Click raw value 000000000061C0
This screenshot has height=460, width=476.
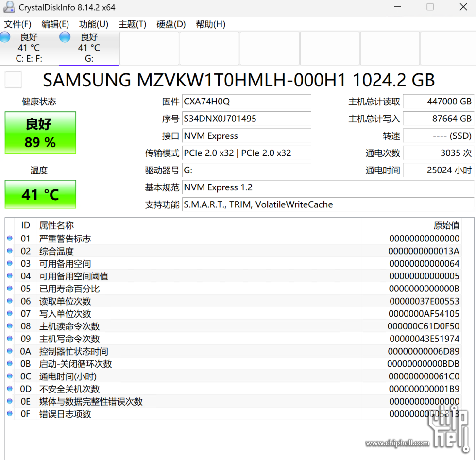[x=424, y=376]
